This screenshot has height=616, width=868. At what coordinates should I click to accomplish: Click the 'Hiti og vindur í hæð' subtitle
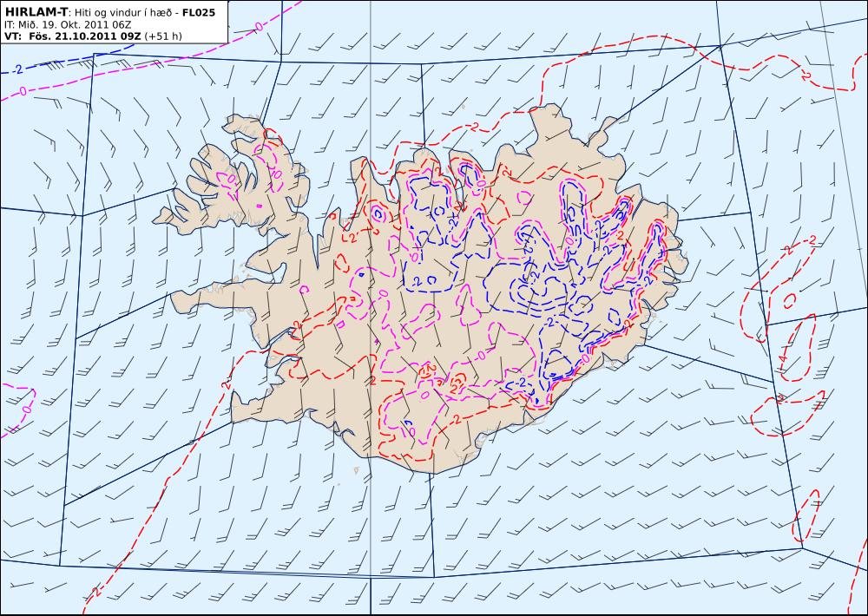pyautogui.click(x=125, y=13)
